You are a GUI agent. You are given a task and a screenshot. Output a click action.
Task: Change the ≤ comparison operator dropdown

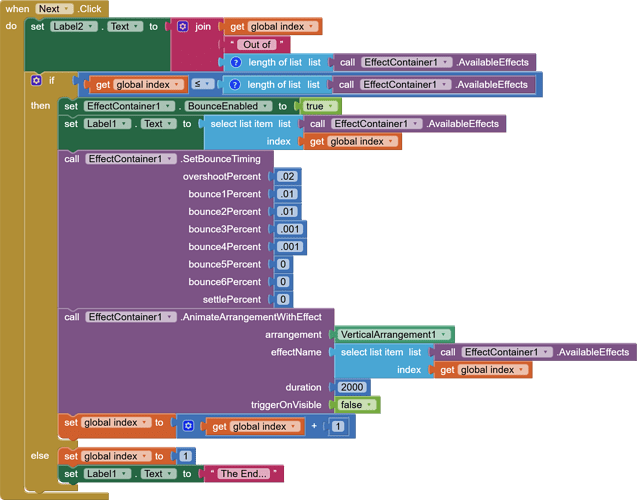tap(203, 85)
